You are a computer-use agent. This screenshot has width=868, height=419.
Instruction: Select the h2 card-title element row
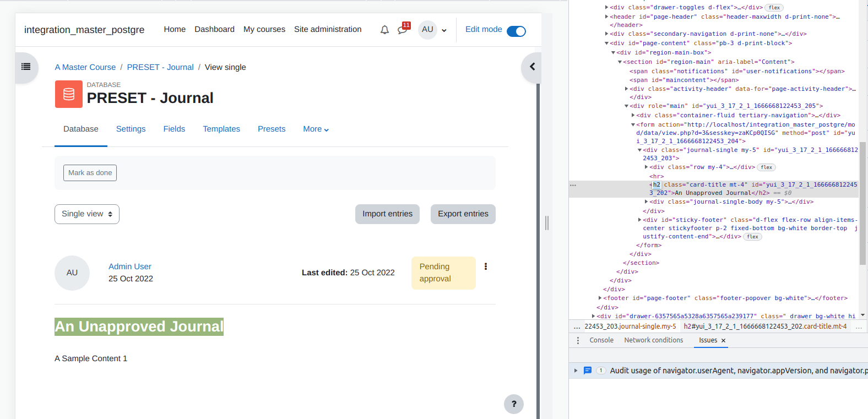(714, 189)
